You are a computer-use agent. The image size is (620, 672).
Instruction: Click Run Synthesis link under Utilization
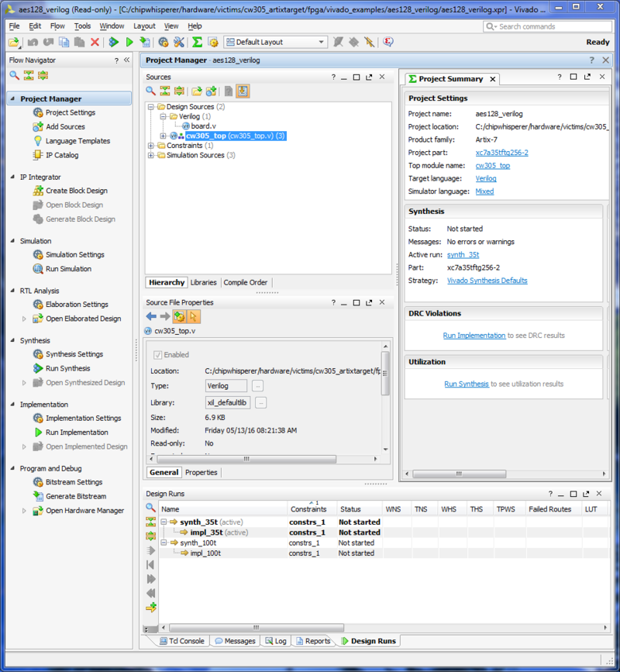(x=467, y=384)
